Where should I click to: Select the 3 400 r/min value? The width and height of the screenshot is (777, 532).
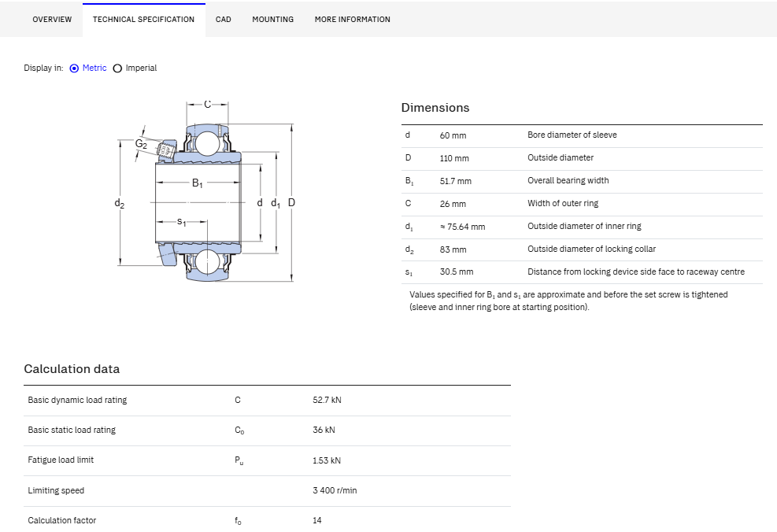click(x=335, y=490)
